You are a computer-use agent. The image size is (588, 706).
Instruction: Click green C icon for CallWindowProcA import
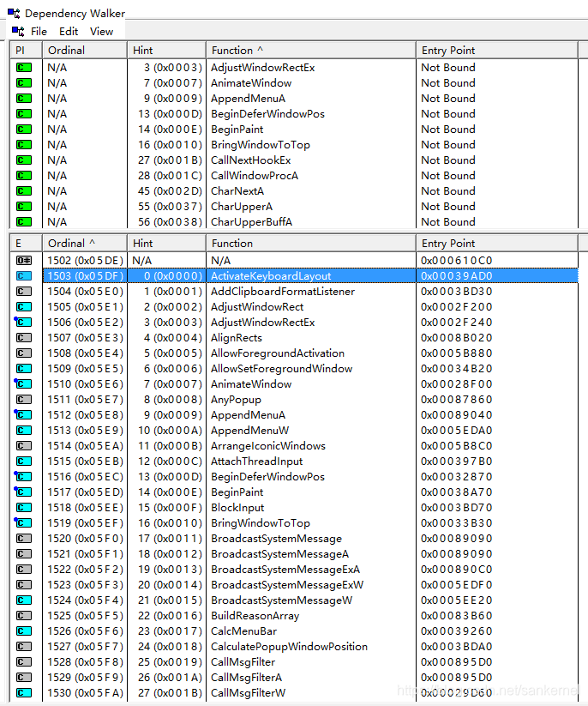point(24,176)
